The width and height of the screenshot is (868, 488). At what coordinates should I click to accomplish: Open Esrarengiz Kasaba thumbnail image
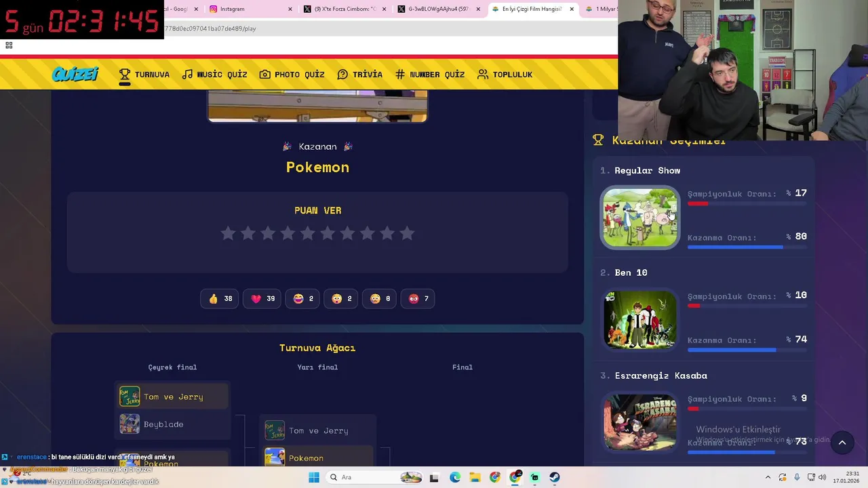click(x=640, y=422)
